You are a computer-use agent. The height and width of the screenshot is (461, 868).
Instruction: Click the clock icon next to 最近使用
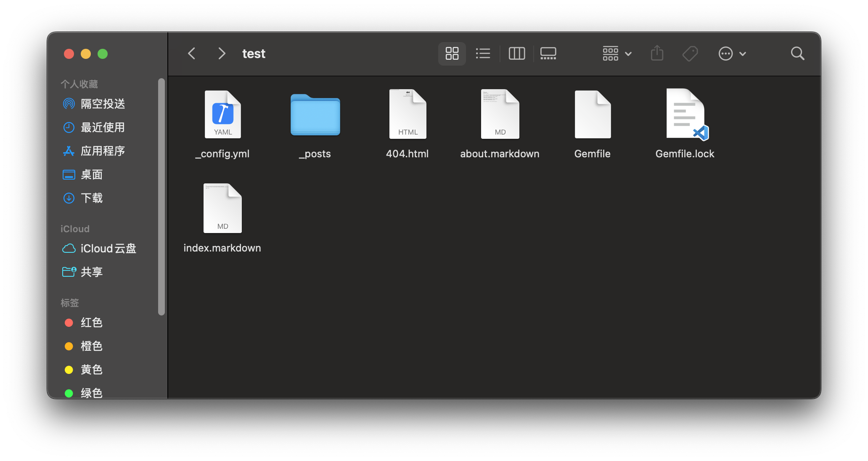pos(69,127)
